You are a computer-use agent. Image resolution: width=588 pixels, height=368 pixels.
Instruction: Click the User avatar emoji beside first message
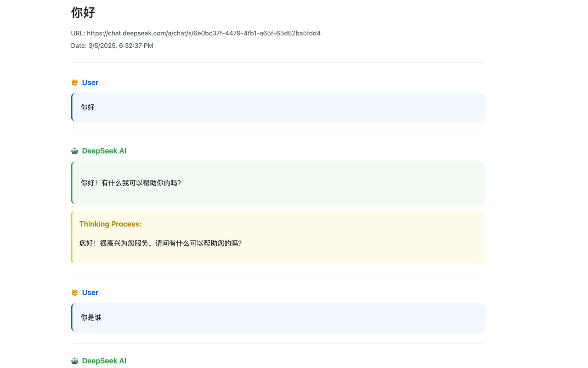click(x=74, y=82)
